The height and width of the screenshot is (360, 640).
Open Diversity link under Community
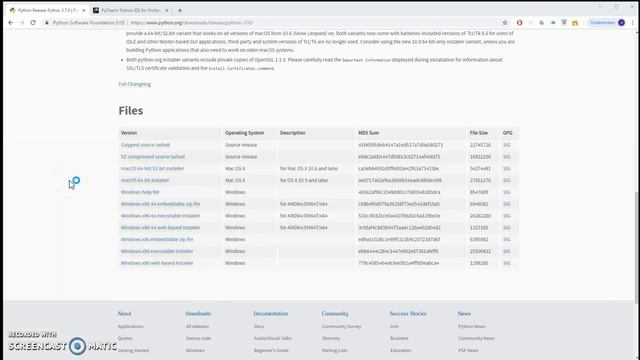pyautogui.click(x=331, y=338)
